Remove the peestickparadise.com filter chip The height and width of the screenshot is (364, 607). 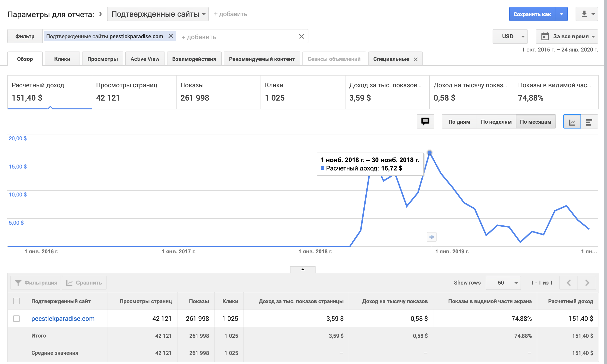click(171, 36)
